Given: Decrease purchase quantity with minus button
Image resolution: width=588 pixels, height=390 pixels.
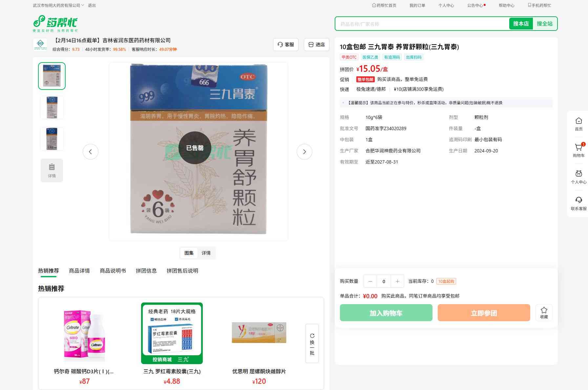Looking at the screenshot, I should (370, 281).
